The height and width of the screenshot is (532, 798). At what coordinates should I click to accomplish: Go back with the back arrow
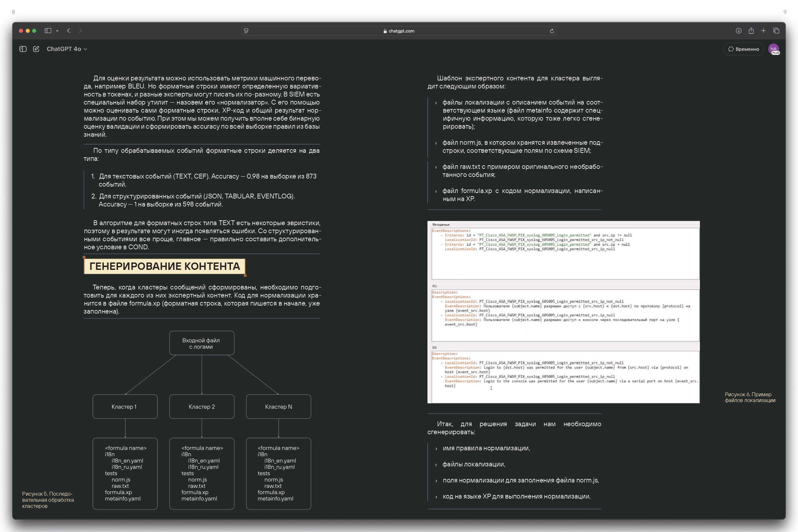(69, 31)
